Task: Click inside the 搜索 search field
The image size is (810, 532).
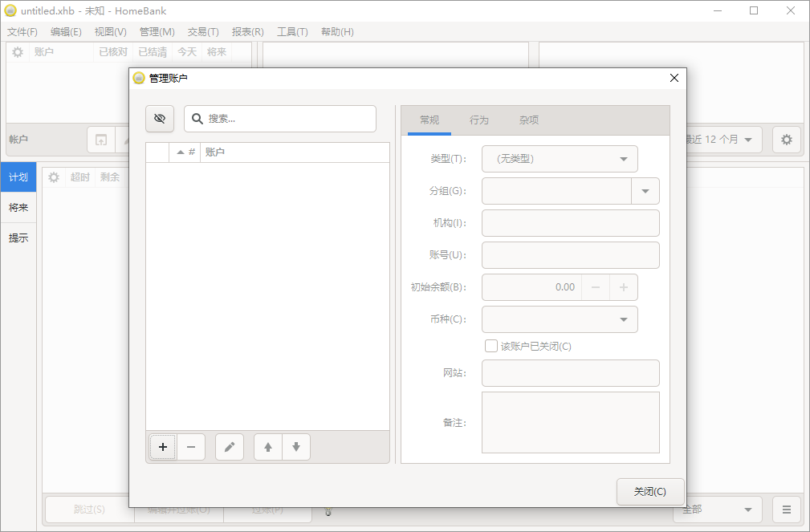Action: [x=280, y=118]
